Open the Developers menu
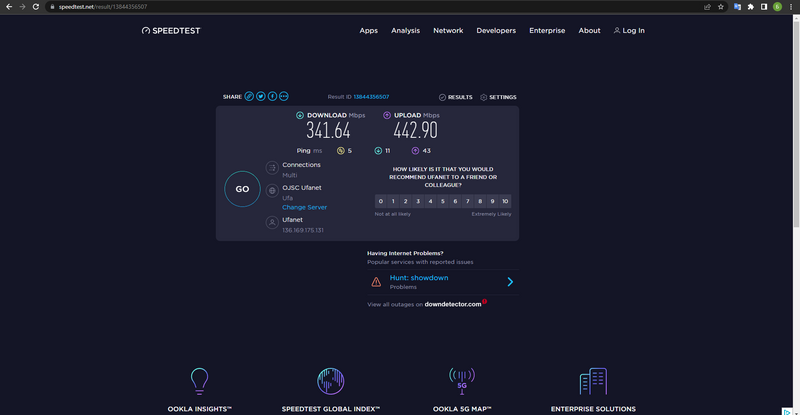The height and width of the screenshot is (415, 800). pyautogui.click(x=496, y=31)
